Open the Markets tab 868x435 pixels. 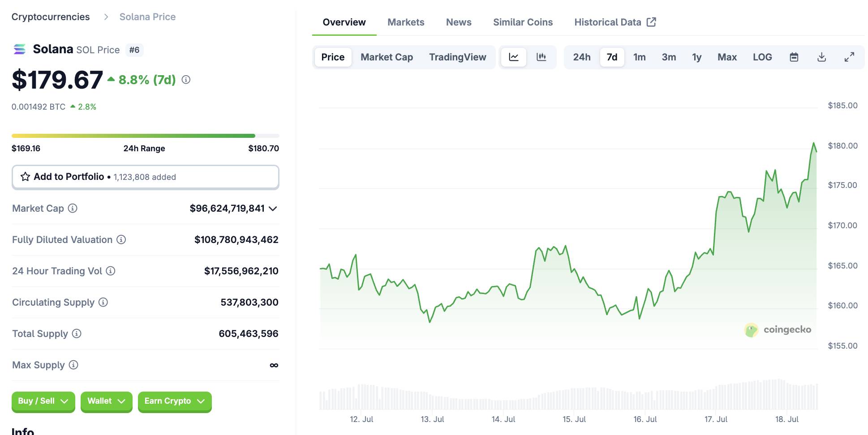point(406,22)
